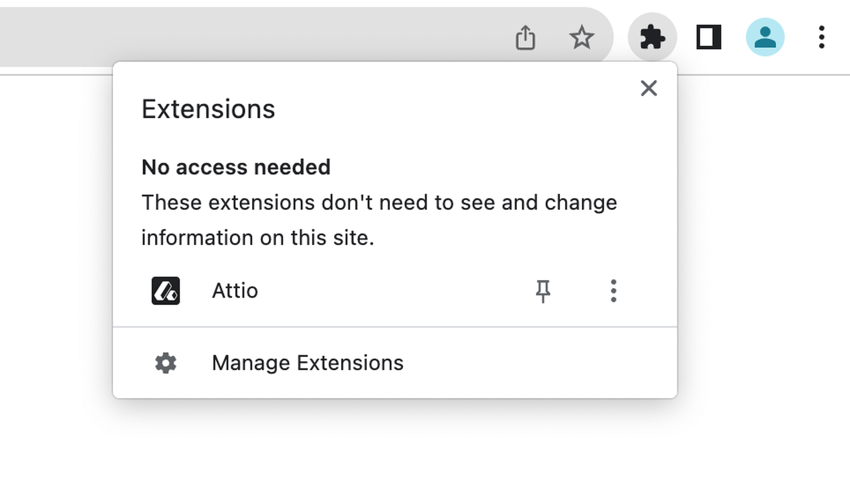Click the Attio extension logo
Viewport: 850px width, 504px height.
coord(166,291)
